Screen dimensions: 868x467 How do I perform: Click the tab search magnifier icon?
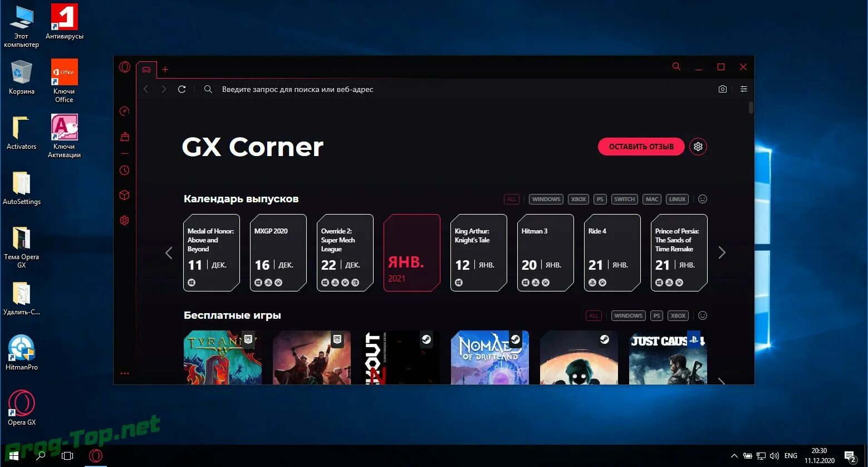pyautogui.click(x=676, y=66)
